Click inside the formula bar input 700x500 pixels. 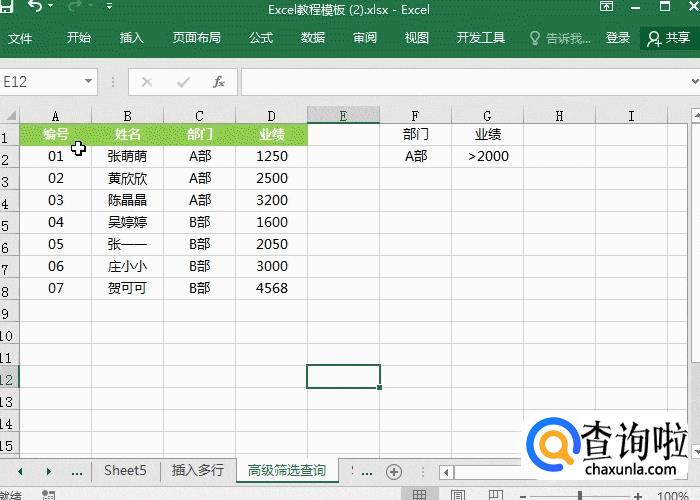(x=460, y=82)
